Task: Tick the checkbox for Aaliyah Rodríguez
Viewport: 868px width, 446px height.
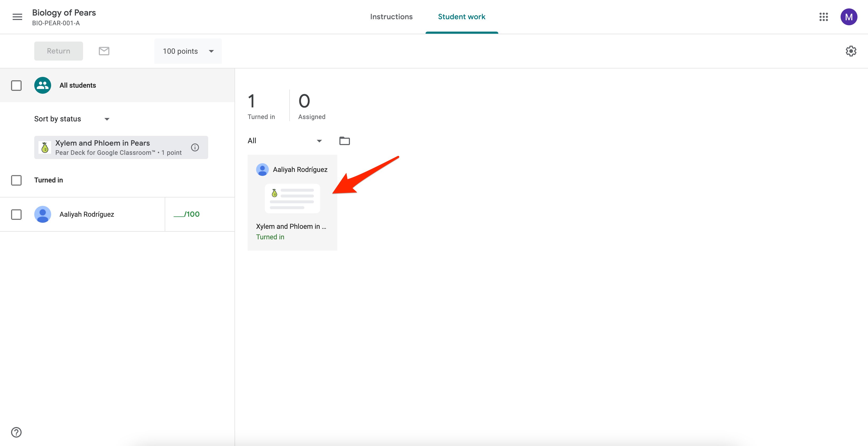Action: pyautogui.click(x=16, y=214)
